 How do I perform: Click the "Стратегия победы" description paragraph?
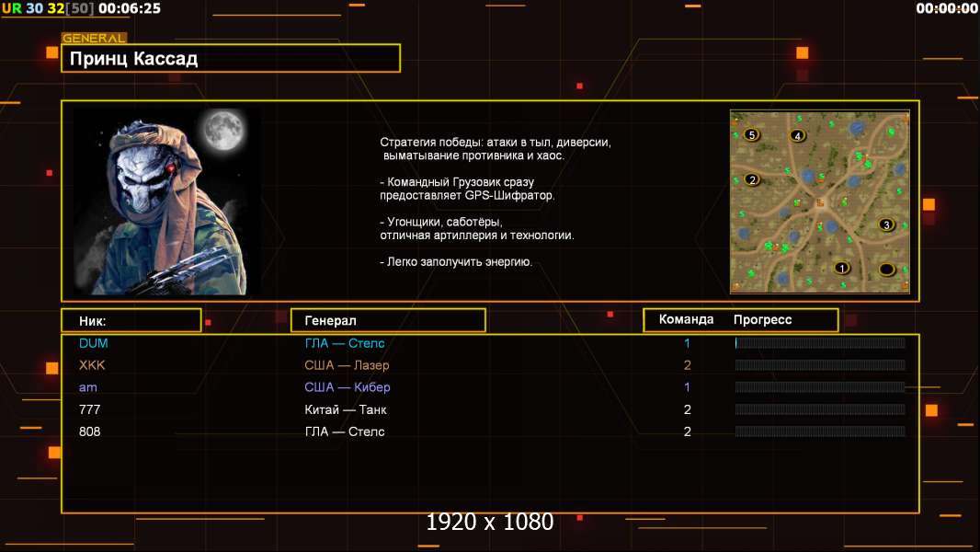click(496, 149)
